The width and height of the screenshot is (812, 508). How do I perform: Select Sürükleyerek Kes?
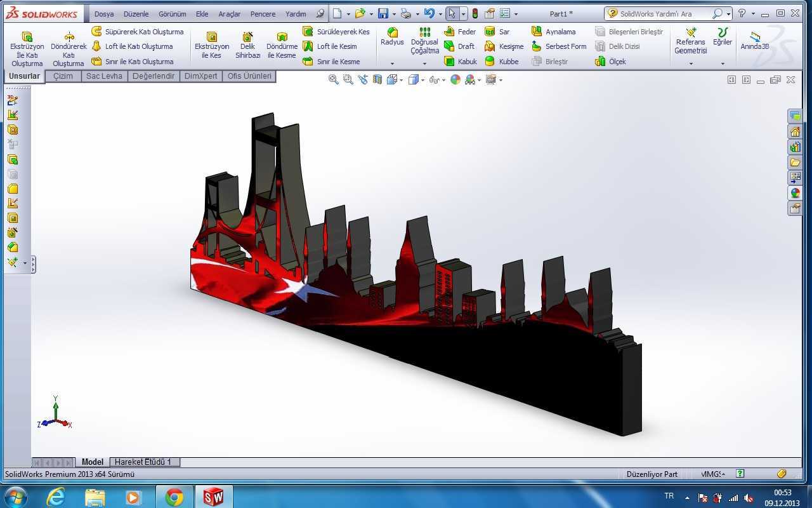(x=336, y=31)
